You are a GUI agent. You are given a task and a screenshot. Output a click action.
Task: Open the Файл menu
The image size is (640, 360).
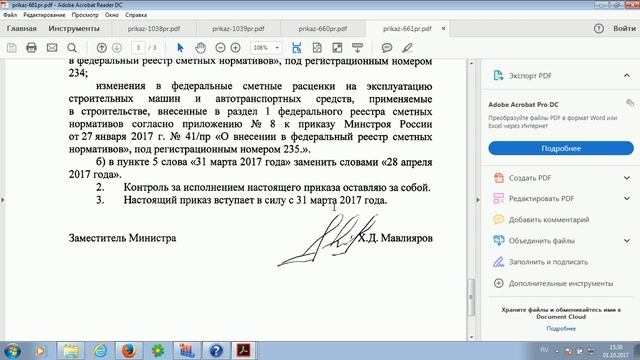10,15
